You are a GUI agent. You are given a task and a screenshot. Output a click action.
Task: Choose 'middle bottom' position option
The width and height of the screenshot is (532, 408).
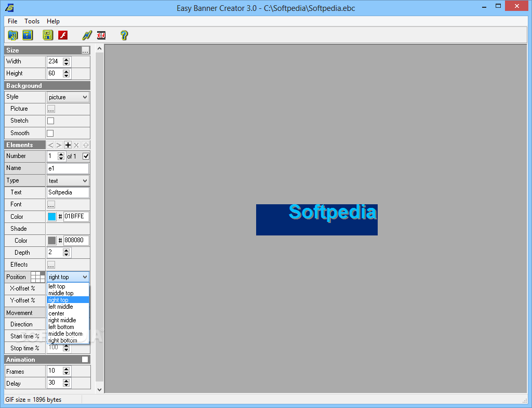click(x=68, y=334)
